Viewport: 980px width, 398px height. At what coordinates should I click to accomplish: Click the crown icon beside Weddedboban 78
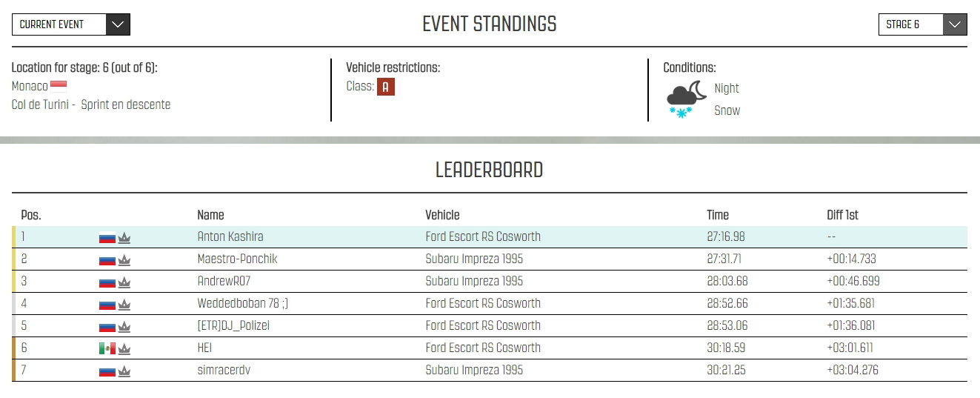coord(124,305)
